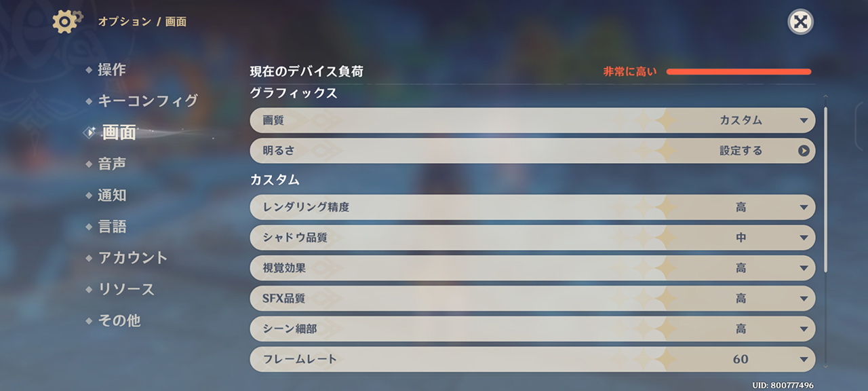Expand the 画質 dropdown arrow

point(804,120)
